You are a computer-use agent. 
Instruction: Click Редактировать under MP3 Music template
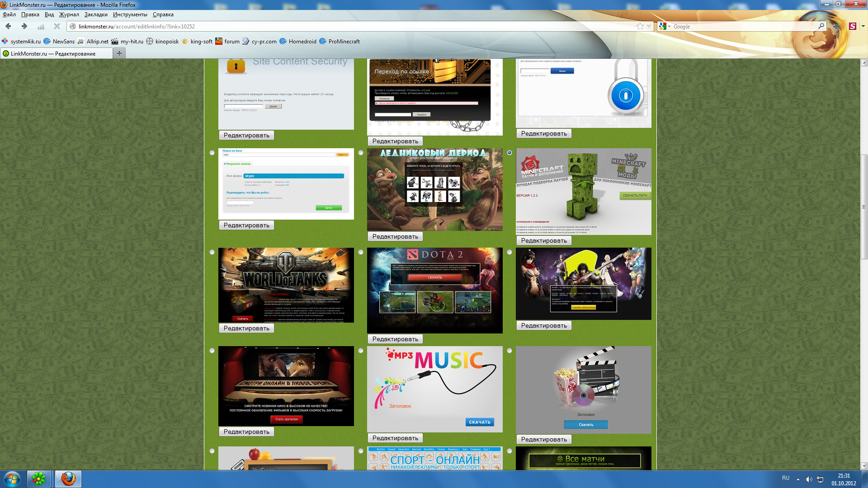(395, 438)
